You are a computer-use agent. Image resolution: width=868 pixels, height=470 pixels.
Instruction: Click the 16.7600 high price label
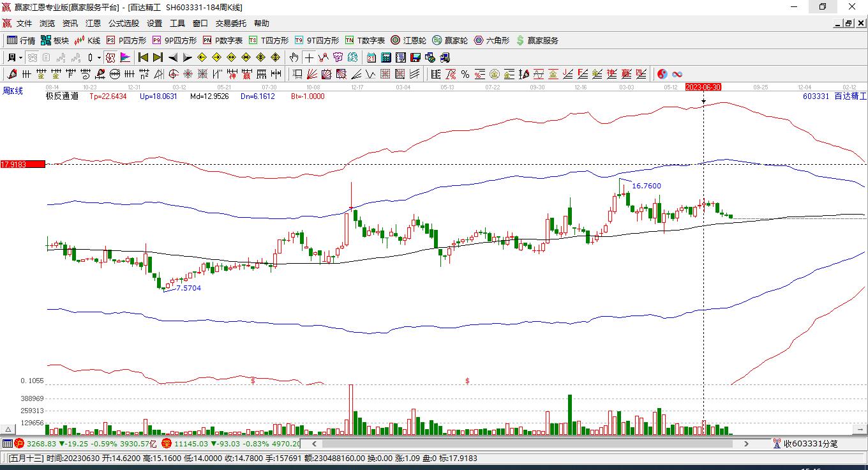[647, 186]
